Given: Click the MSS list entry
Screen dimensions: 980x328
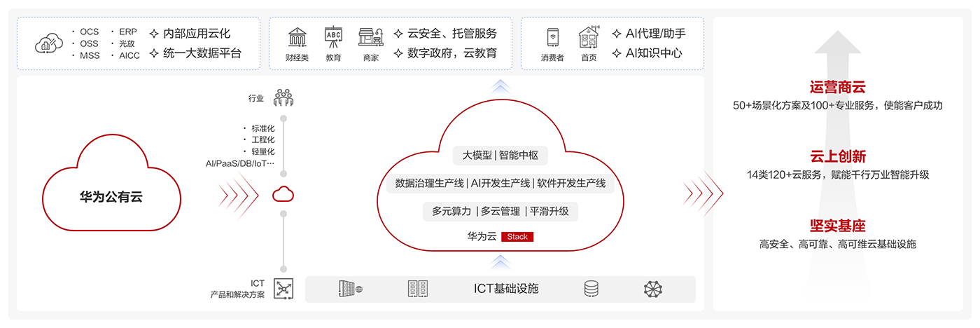Looking at the screenshot, I should point(89,55).
